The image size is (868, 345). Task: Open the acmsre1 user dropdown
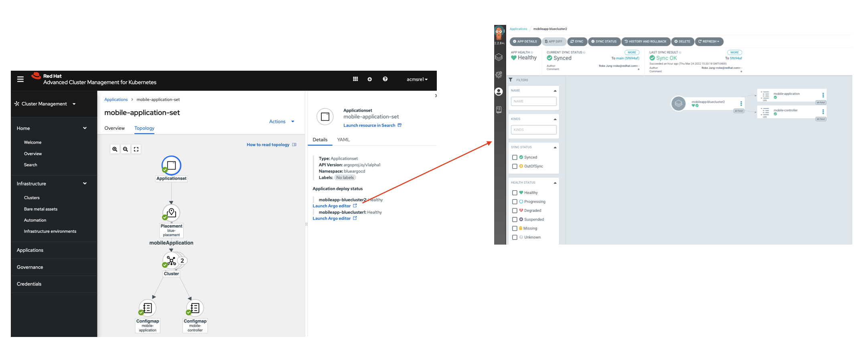tap(417, 79)
